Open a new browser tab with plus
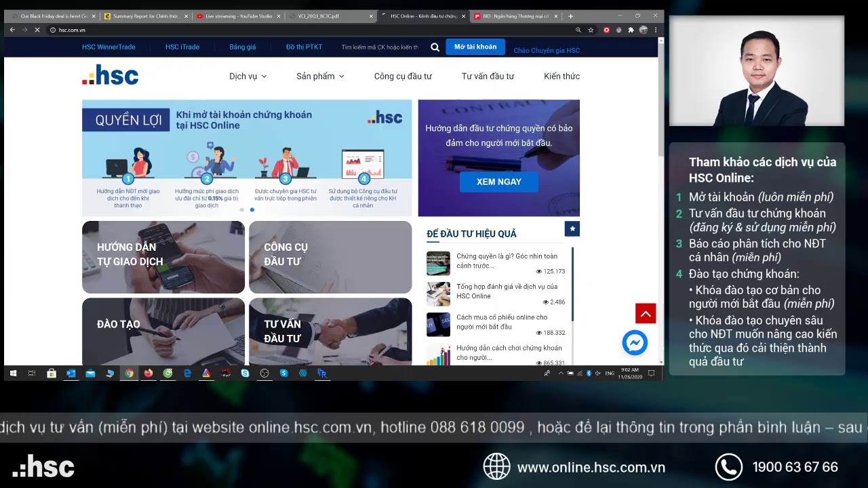 point(570,16)
